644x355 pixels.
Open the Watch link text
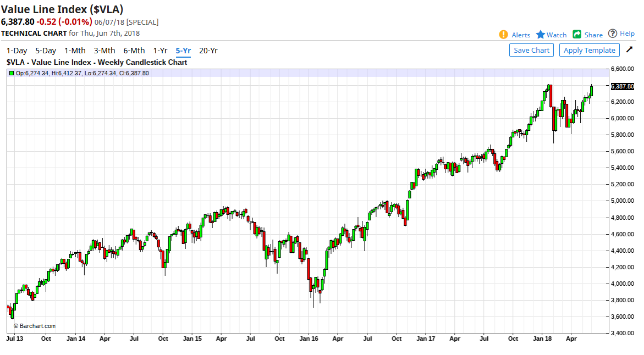557,35
